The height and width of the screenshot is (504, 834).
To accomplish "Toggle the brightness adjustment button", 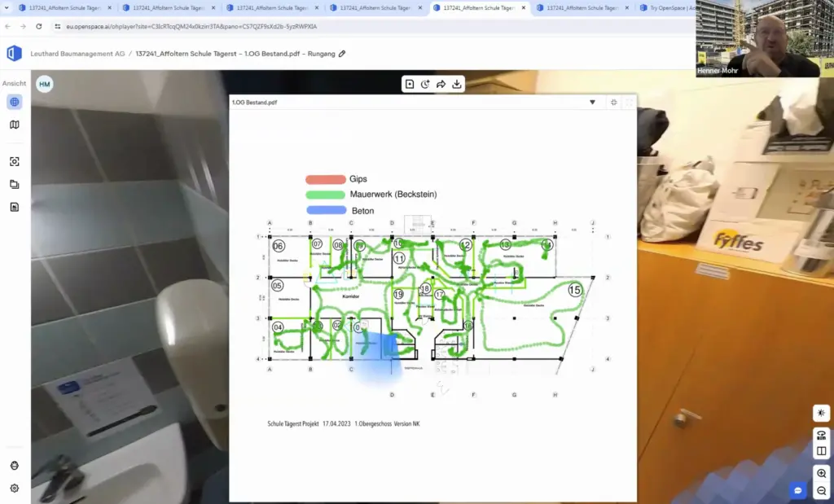I will [821, 414].
